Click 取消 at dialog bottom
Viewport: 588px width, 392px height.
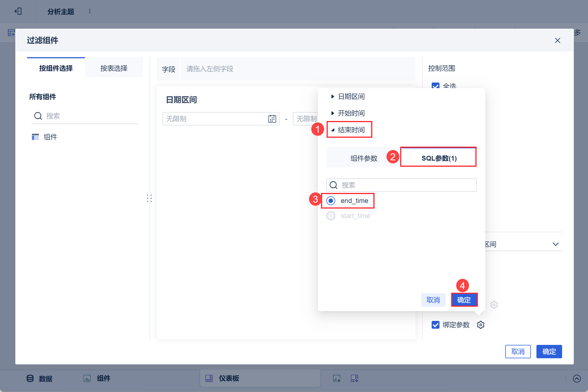click(x=517, y=352)
